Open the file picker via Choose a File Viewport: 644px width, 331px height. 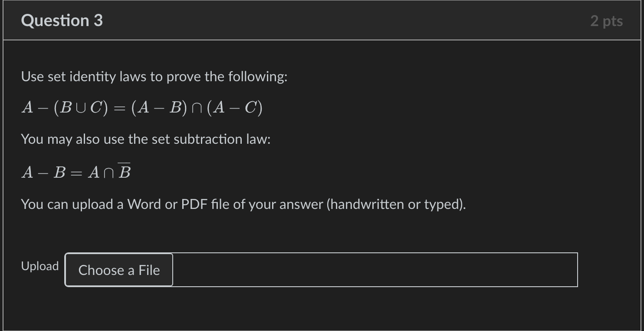click(x=118, y=270)
